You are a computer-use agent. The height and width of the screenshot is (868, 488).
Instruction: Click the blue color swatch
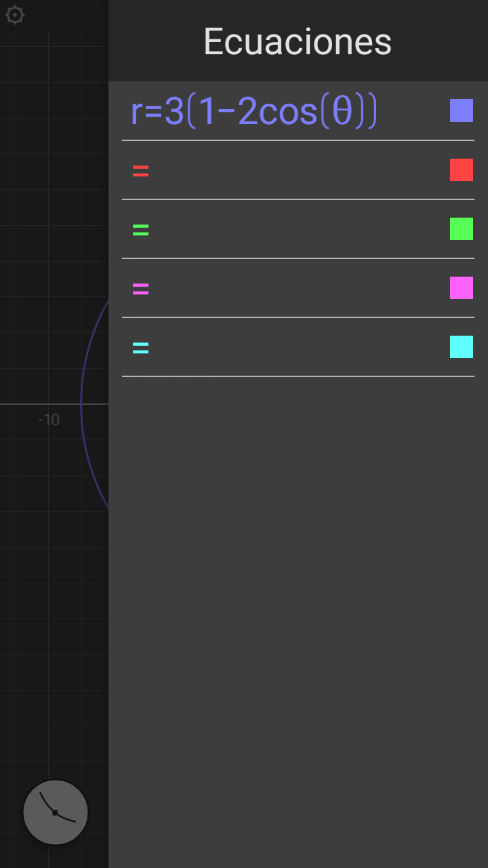click(462, 111)
